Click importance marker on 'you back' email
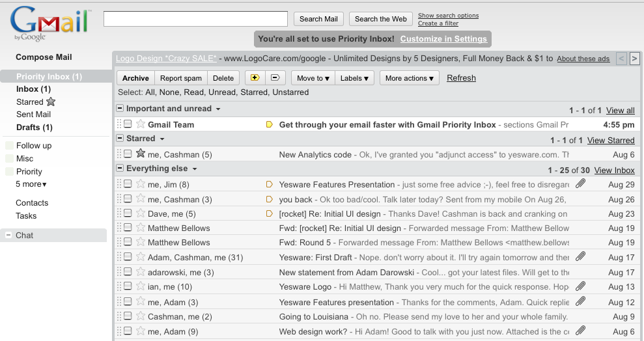 pos(270,199)
